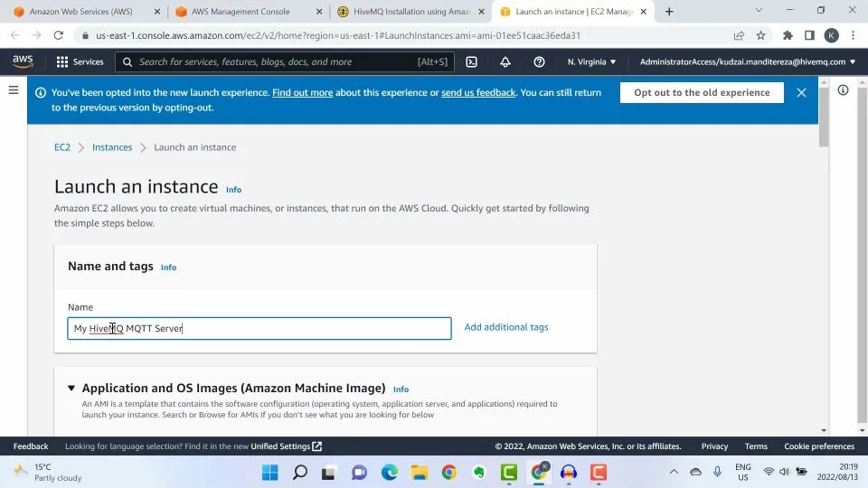868x488 pixels.
Task: Open Chrome three-dot menu
Action: [853, 35]
